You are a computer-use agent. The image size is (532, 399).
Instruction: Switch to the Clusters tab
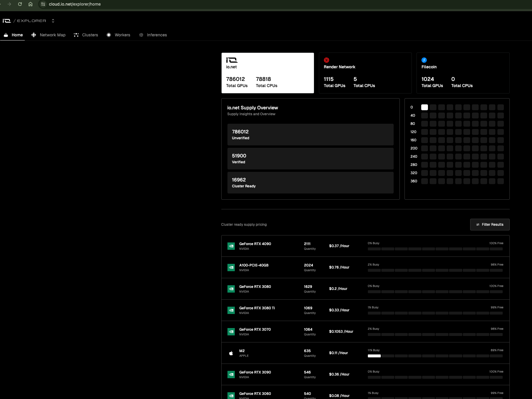86,35
